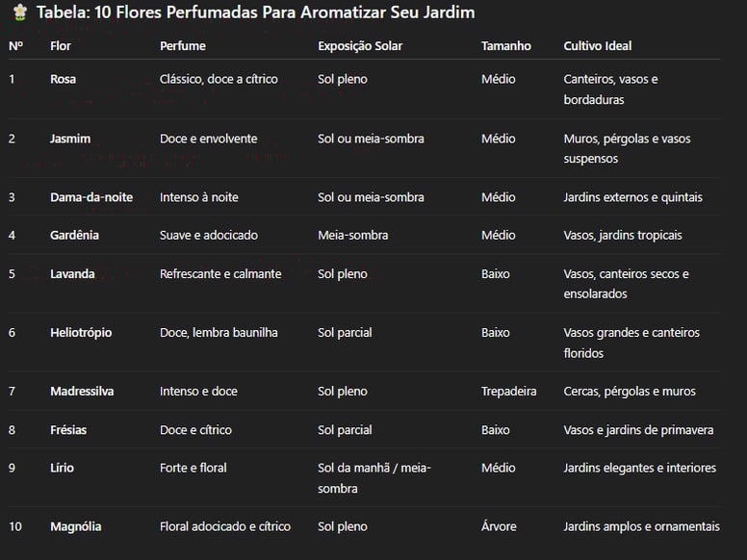Viewport: 747px width, 560px height.
Task: Click the 'Tamanho' column header
Action: coord(506,46)
